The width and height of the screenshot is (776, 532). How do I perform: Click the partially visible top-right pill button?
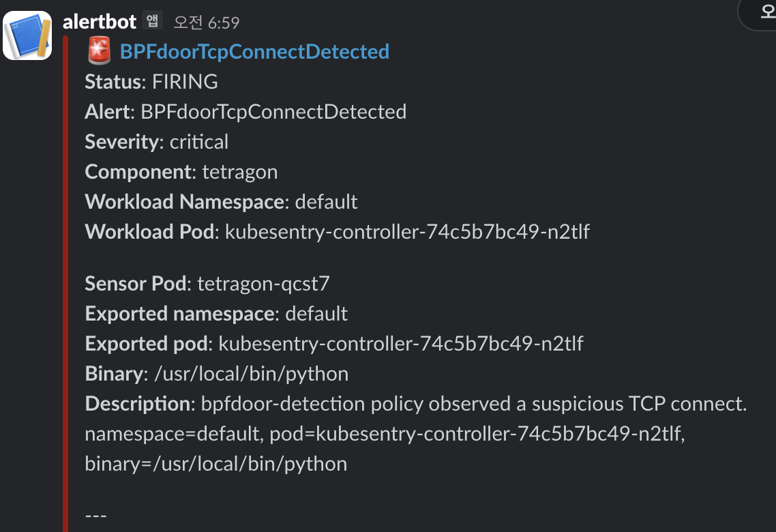(759, 14)
